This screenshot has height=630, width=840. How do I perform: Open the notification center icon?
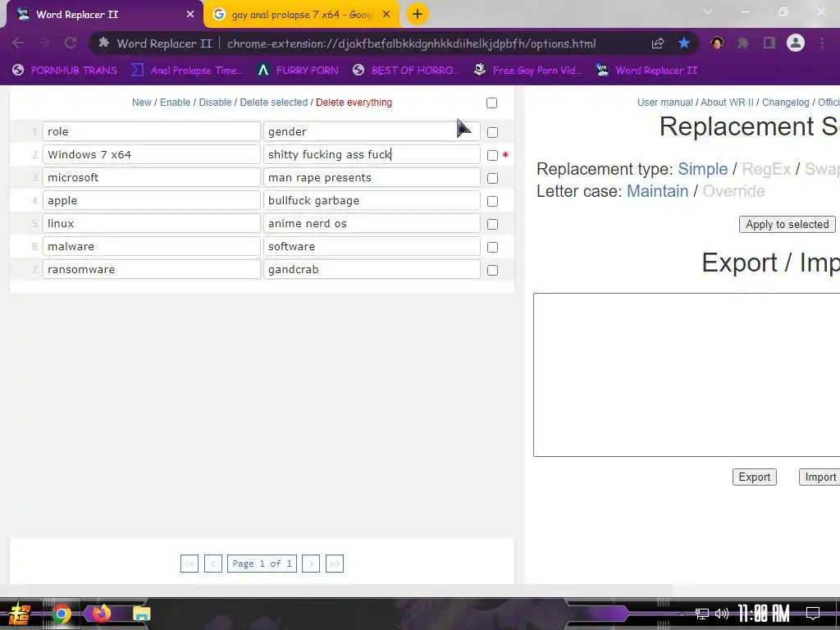tap(813, 614)
